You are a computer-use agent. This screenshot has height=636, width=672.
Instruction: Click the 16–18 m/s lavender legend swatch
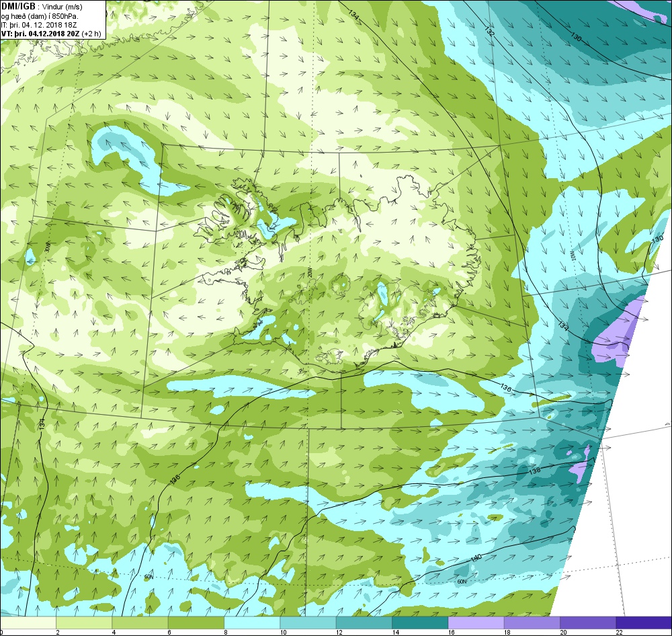(476, 623)
